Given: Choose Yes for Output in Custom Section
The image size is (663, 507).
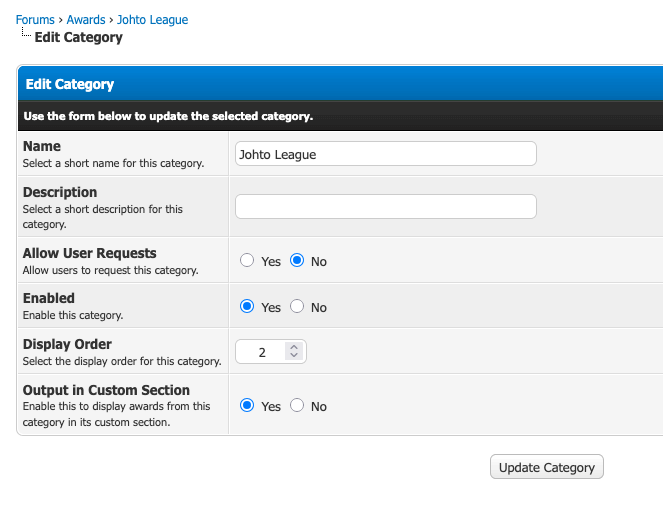Looking at the screenshot, I should (248, 406).
